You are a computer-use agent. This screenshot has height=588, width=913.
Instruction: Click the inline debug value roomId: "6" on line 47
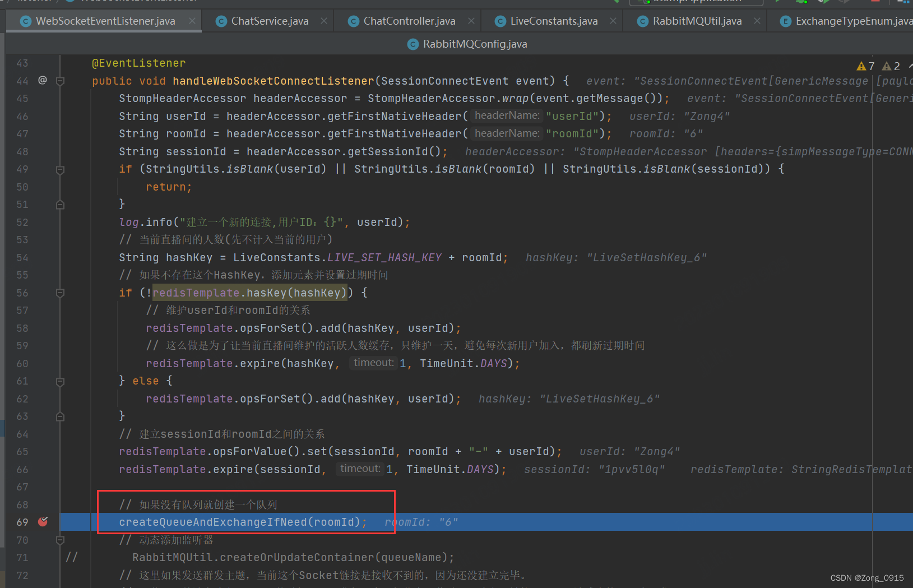point(666,134)
